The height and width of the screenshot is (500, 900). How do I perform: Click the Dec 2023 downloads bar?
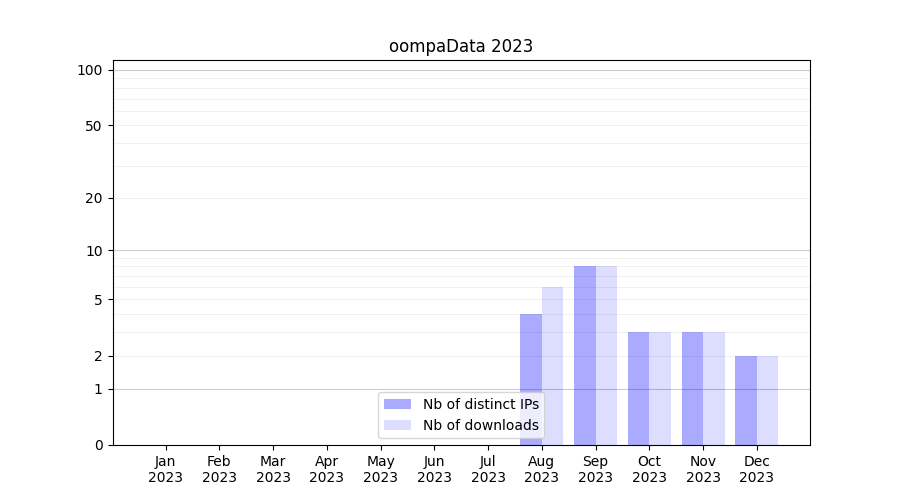(x=768, y=400)
